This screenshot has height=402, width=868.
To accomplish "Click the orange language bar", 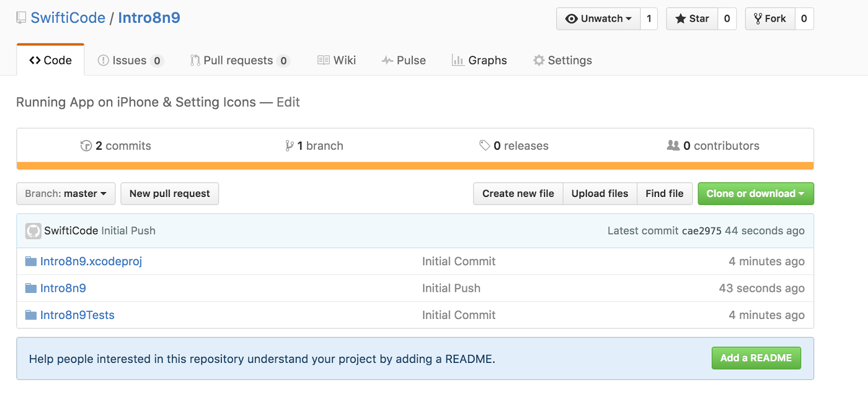I will pyautogui.click(x=415, y=165).
